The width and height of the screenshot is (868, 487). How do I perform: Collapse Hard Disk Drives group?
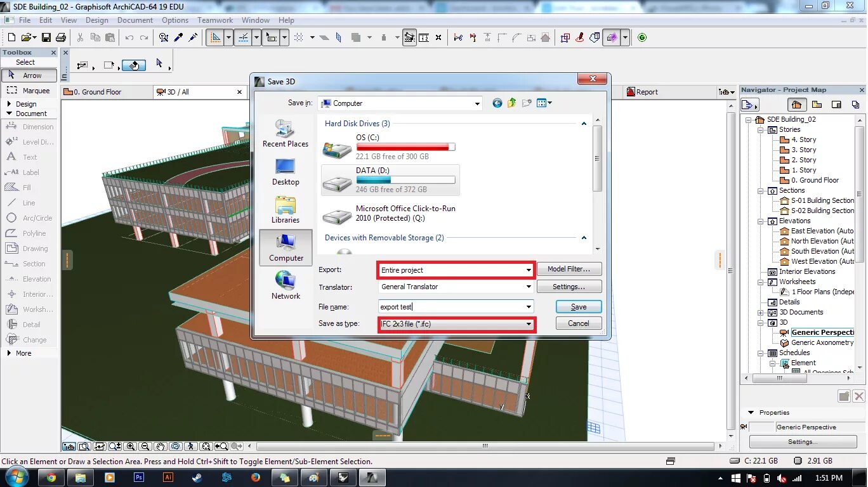[584, 124]
